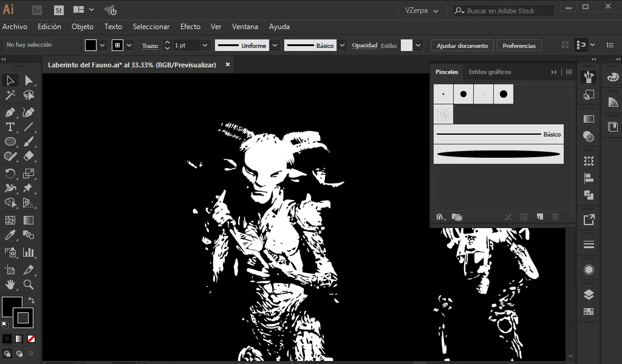Activate the Hand tool
This screenshot has width=622, height=364.
tap(10, 285)
